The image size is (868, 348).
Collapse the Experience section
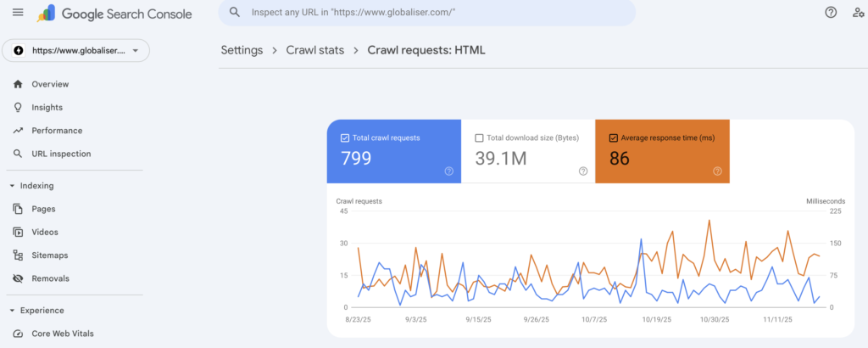(12, 311)
